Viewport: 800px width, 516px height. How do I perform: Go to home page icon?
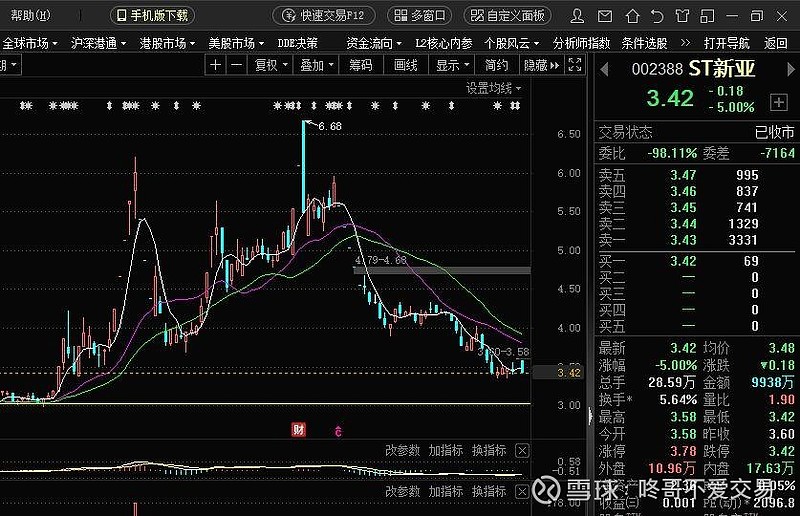(632, 16)
